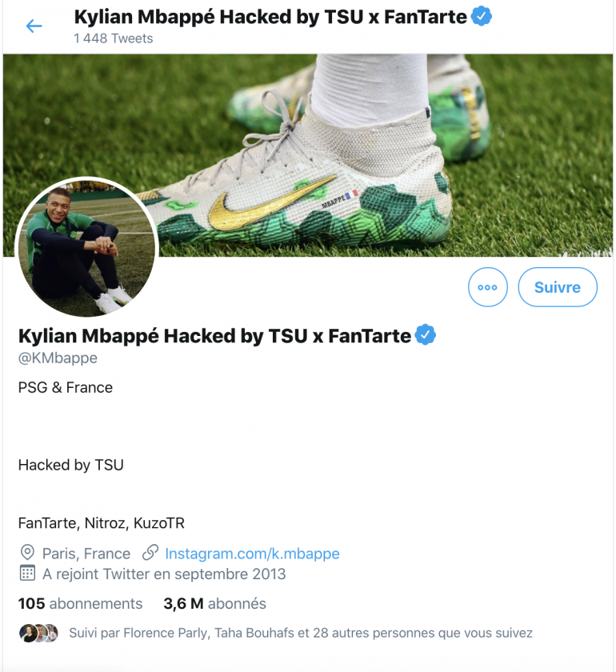Open the round profile picture

click(87, 247)
